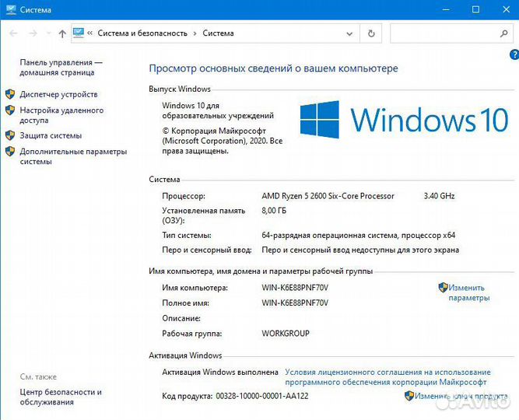This screenshot has width=519, height=420.
Task: Select Система и безопасность in the breadcrumb
Action: click(142, 33)
